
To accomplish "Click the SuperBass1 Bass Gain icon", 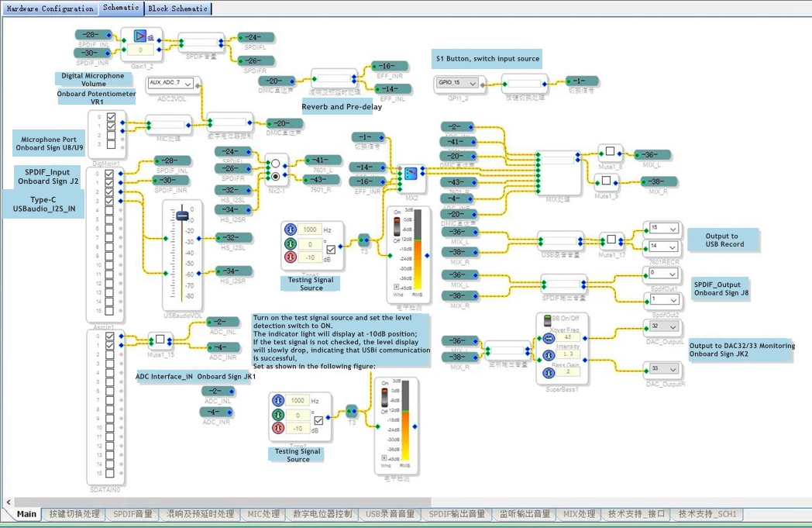I will [x=546, y=372].
